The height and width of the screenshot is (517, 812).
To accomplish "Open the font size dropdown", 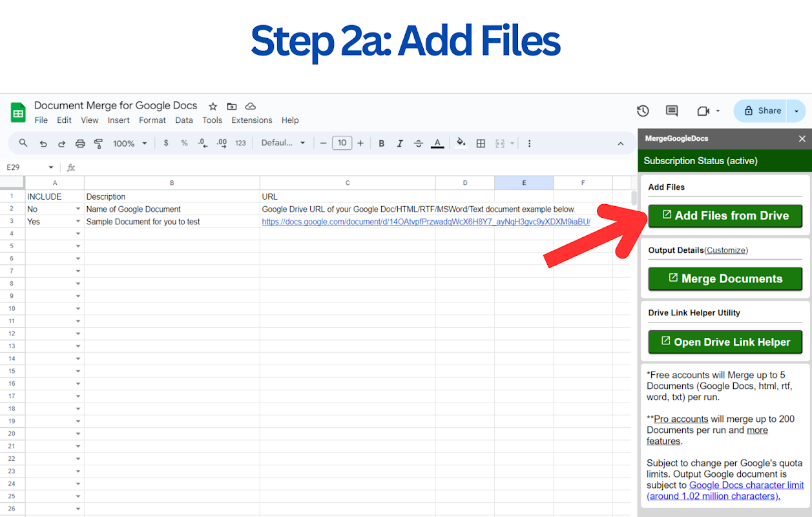I will tap(342, 143).
